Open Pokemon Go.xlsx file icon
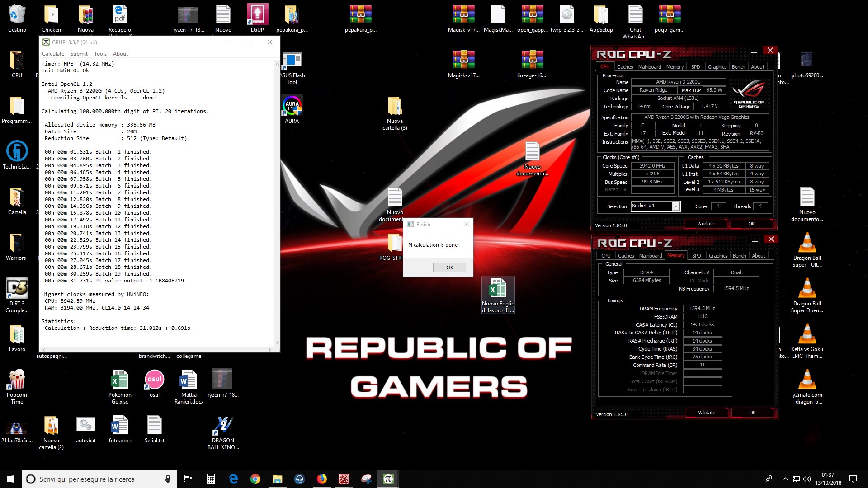This screenshot has width=868, height=488. click(120, 386)
